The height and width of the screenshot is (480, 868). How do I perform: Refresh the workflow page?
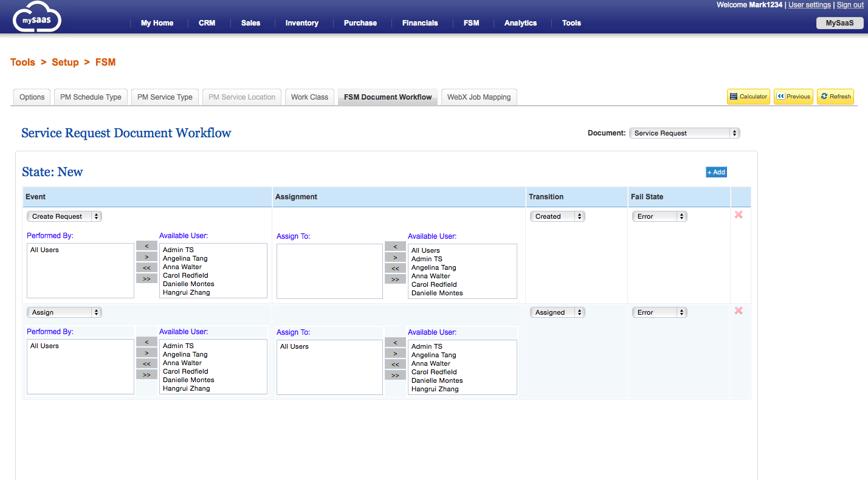coord(835,97)
